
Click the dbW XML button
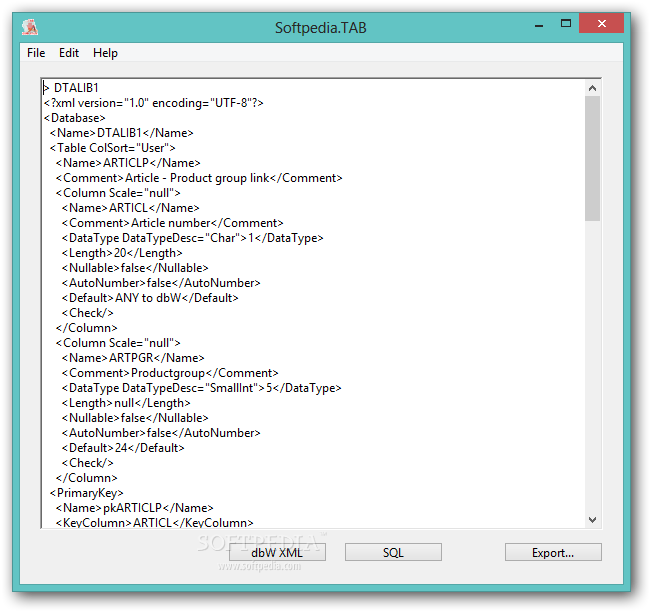277,553
